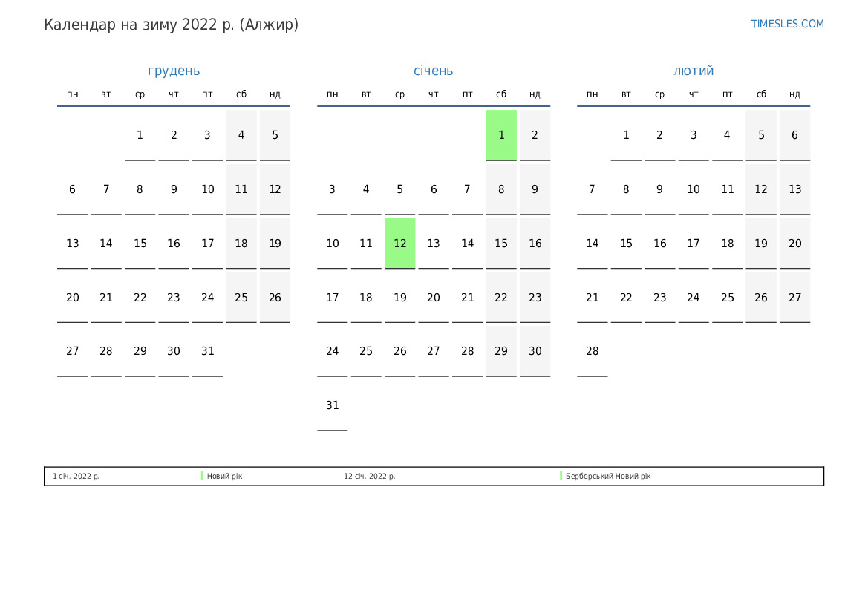Click 'вт' weekday header under лютий
The width and height of the screenshot is (868, 614).
click(626, 94)
